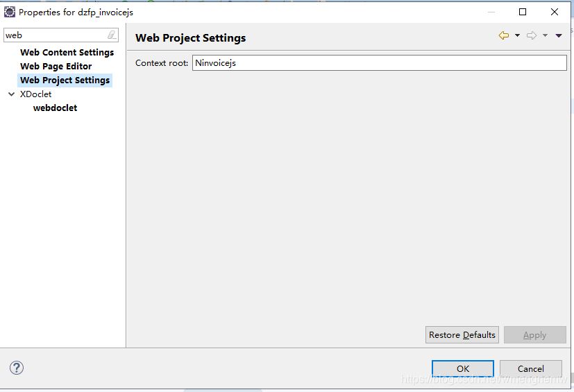
Task: Confirm the dialog with OK
Action: tap(462, 368)
